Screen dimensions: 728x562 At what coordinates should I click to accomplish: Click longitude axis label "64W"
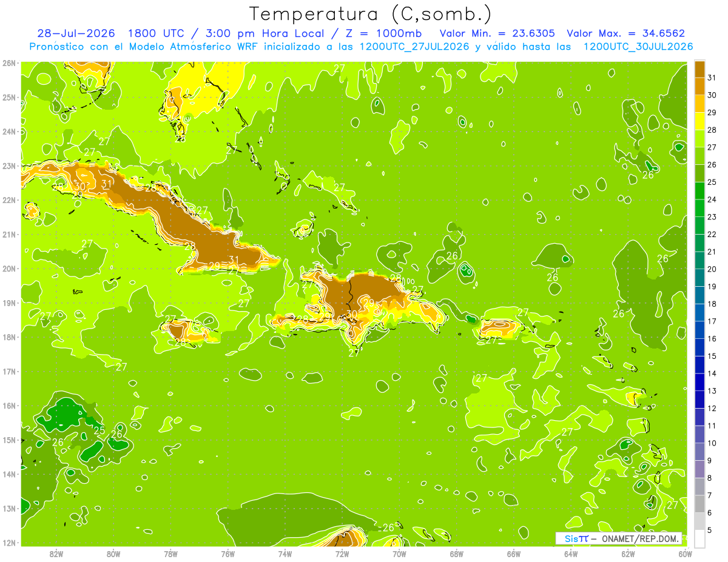click(570, 554)
